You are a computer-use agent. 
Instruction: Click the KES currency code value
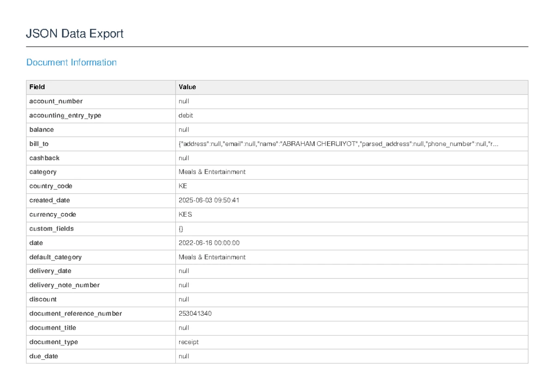(185, 215)
